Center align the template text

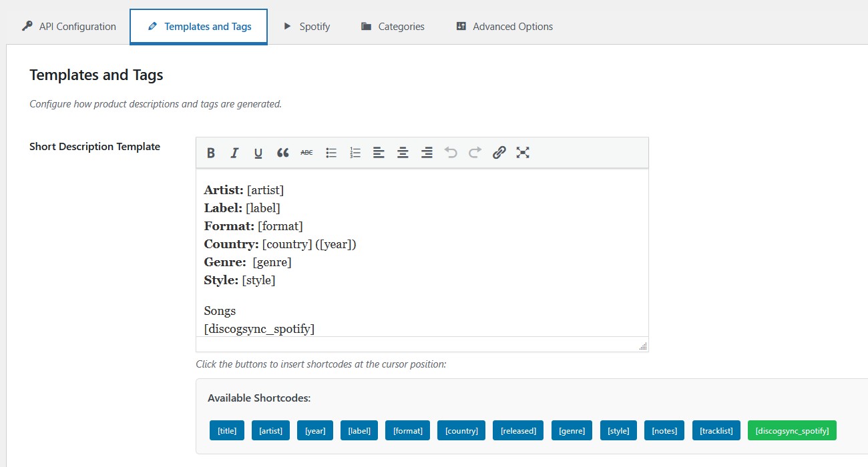tap(403, 153)
